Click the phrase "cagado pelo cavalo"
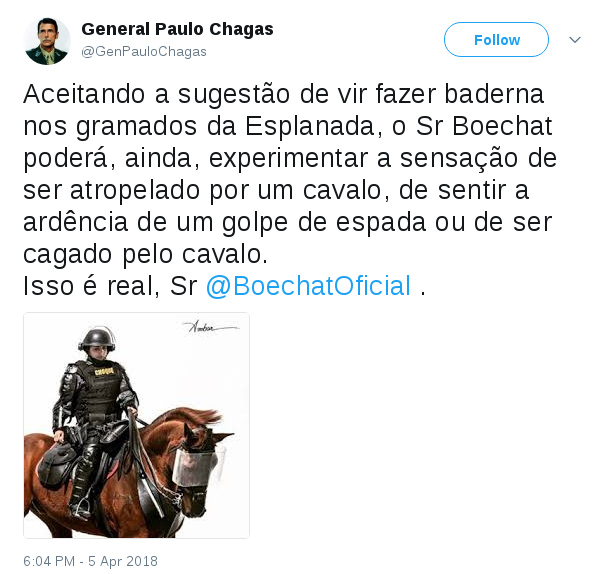This screenshot has width=597, height=574. (145, 254)
